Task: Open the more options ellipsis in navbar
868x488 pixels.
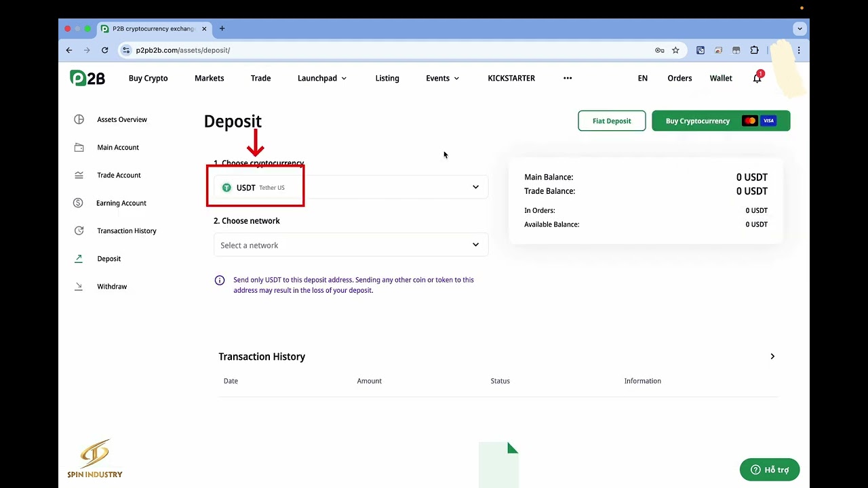Action: pos(568,78)
